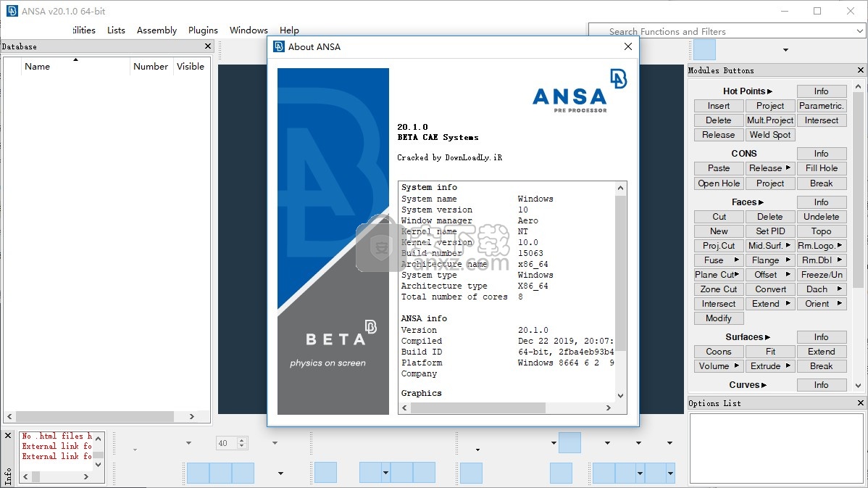Click the Convert button
The image size is (868, 488).
[770, 289]
